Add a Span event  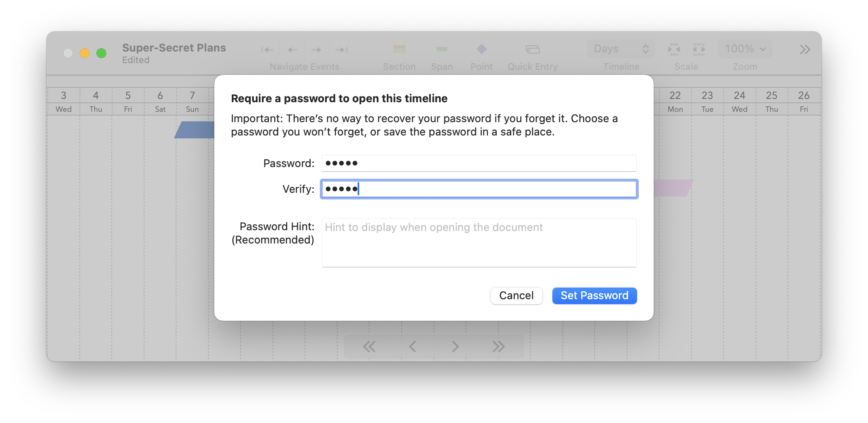coord(442,49)
